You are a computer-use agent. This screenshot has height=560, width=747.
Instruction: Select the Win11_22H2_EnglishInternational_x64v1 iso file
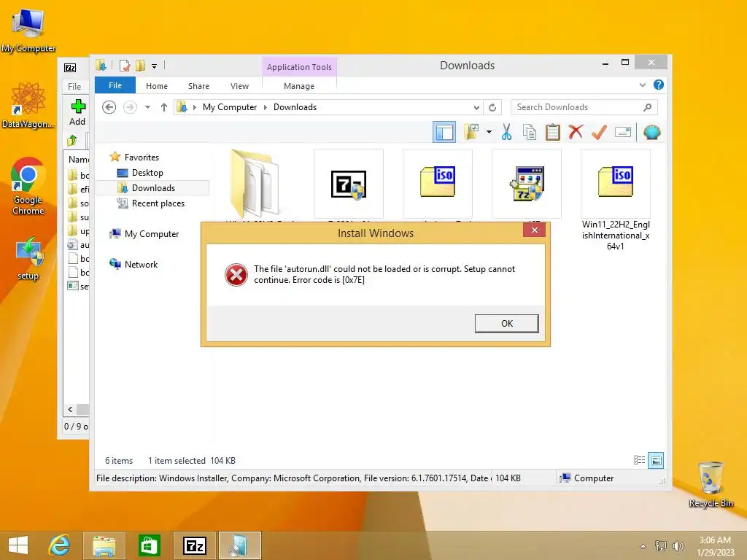click(x=616, y=200)
